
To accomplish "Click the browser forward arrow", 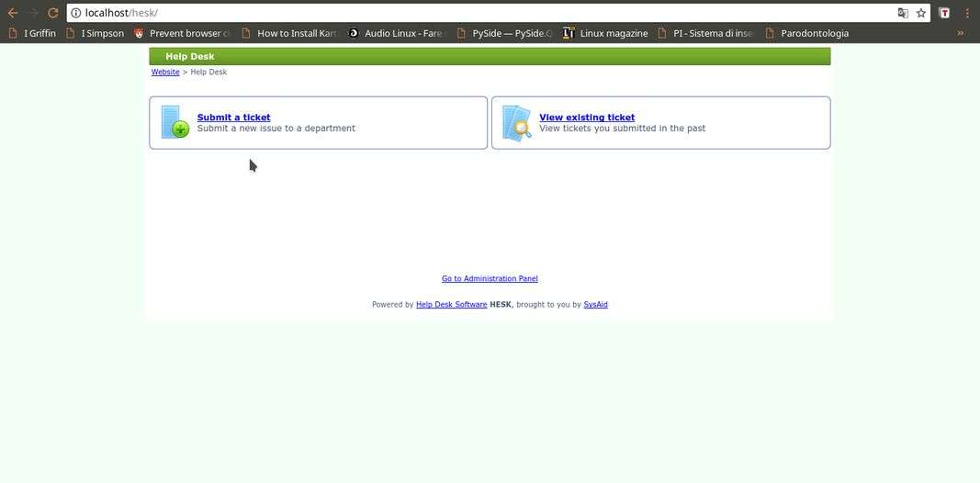I will point(33,13).
